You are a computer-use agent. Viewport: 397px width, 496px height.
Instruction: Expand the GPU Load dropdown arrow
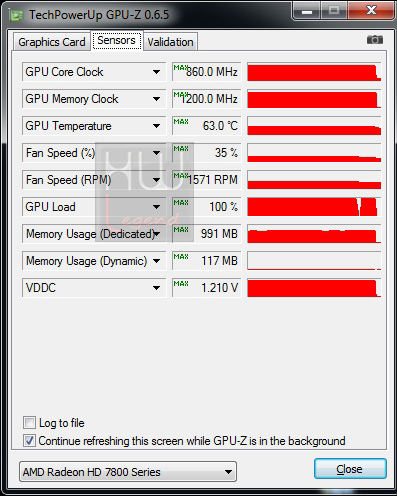[156, 207]
